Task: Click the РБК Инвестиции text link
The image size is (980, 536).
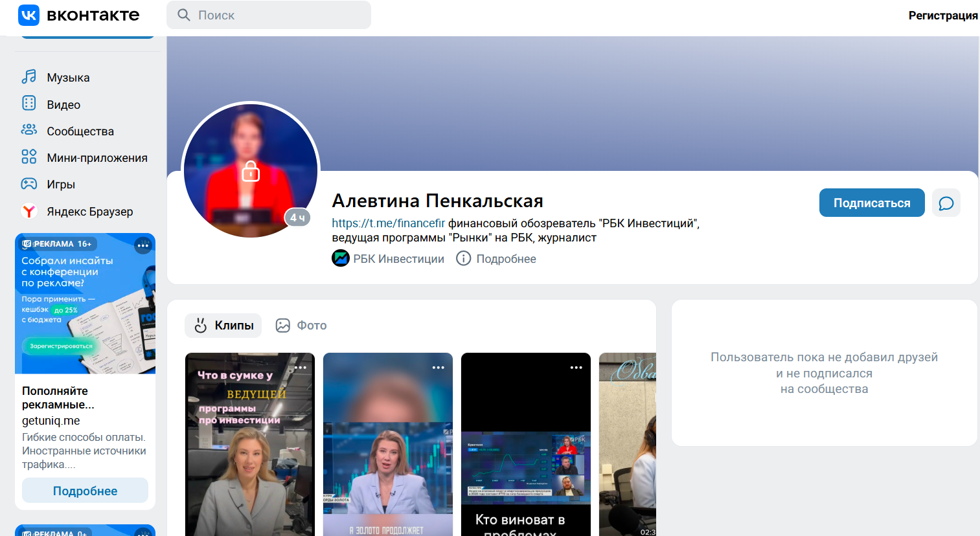Action: click(x=398, y=259)
